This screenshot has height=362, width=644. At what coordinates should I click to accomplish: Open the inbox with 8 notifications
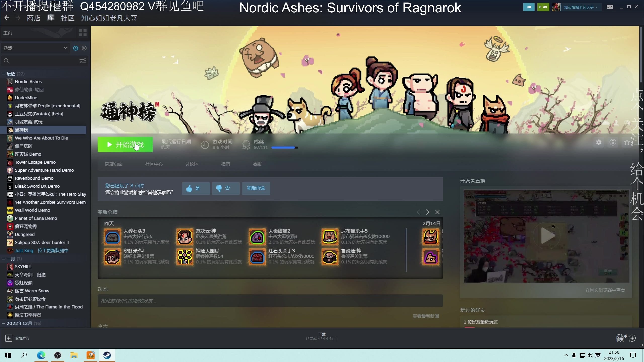pos(543,7)
